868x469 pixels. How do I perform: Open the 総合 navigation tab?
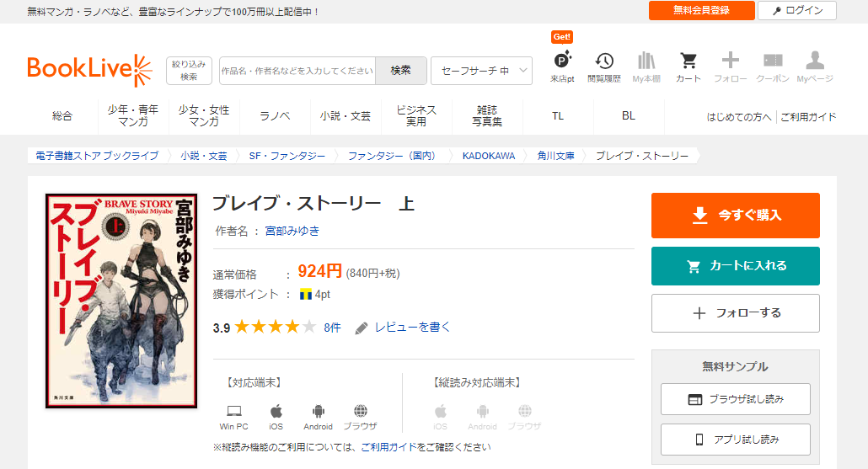(x=62, y=116)
